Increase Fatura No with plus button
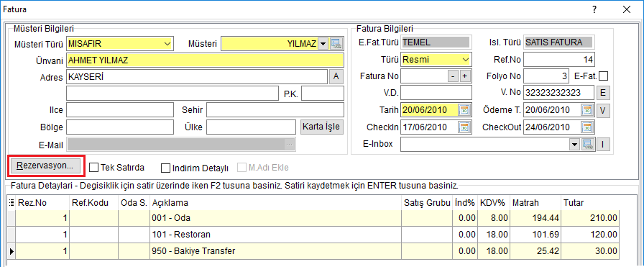The image size is (644, 267). 464,76
